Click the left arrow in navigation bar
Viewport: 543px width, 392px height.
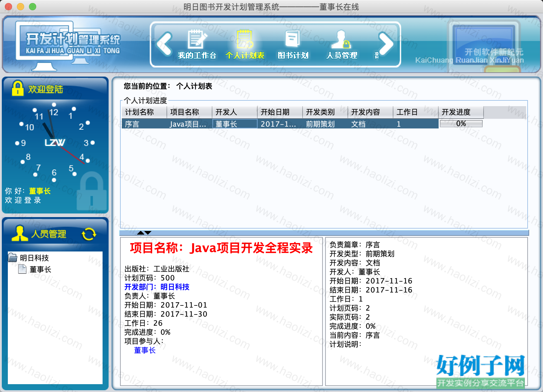point(164,44)
